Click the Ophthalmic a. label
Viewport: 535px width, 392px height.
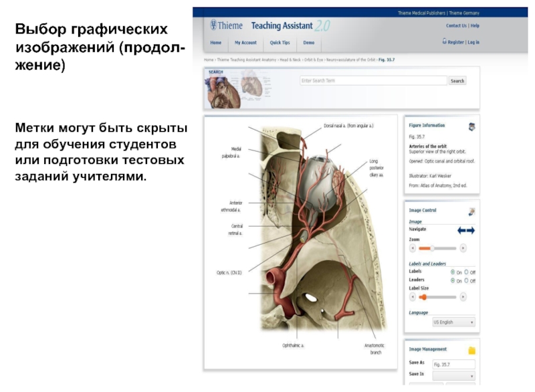point(293,345)
